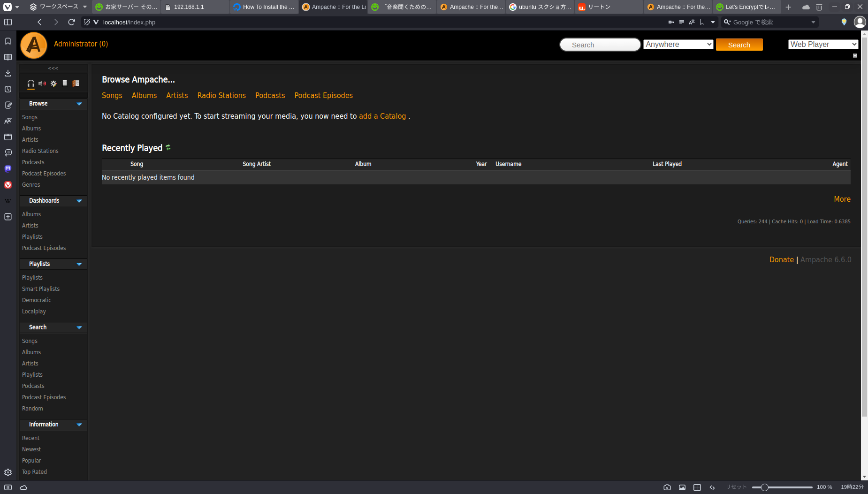868x494 pixels.
Task: Log out using the open-door icon
Action: pyautogui.click(x=76, y=84)
